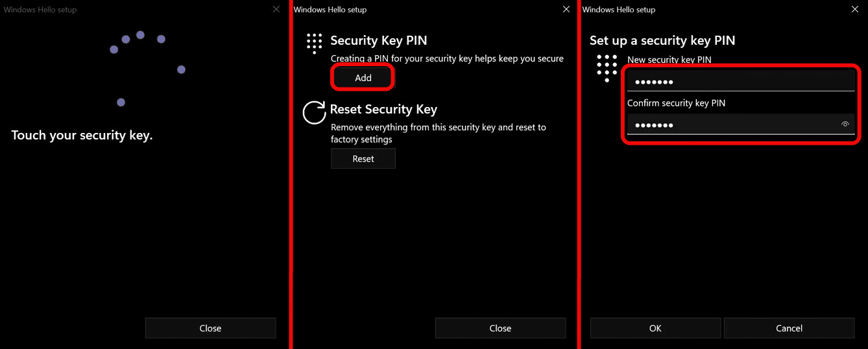
Task: Close the Add/Reset security key window with X
Action: (x=566, y=9)
